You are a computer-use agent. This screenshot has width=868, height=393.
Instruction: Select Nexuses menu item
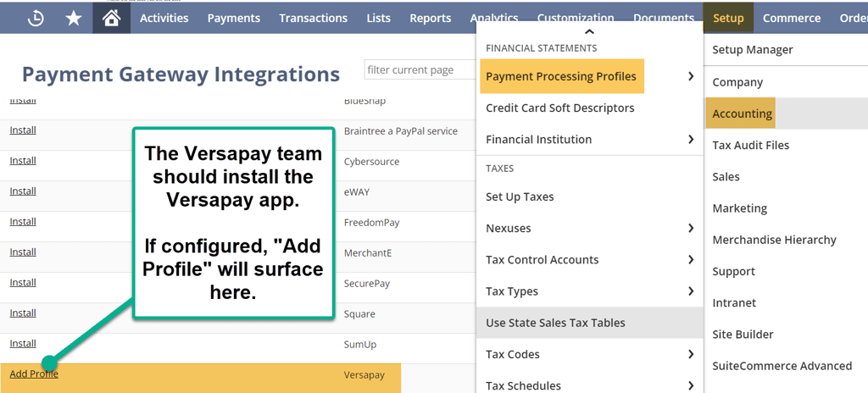(x=509, y=228)
